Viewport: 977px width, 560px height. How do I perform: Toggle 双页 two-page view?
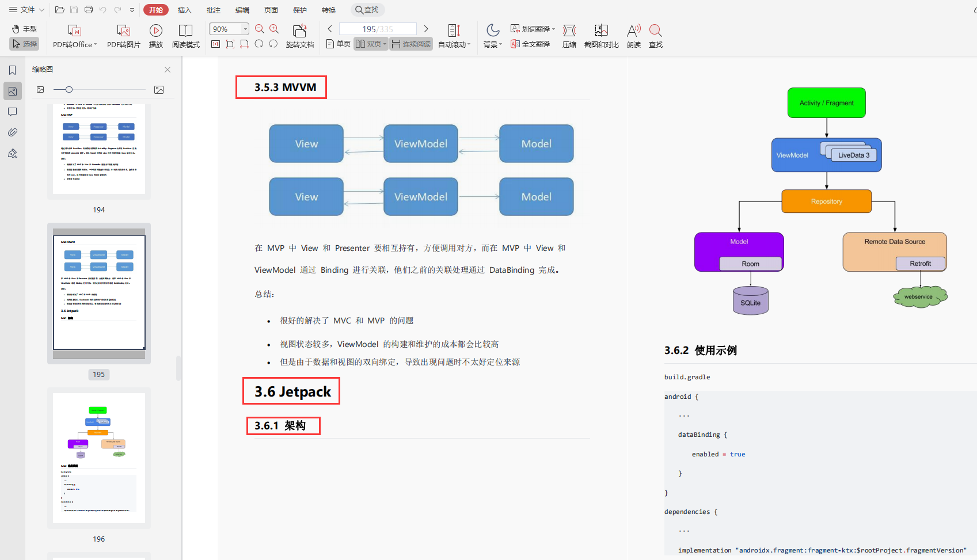tap(370, 44)
